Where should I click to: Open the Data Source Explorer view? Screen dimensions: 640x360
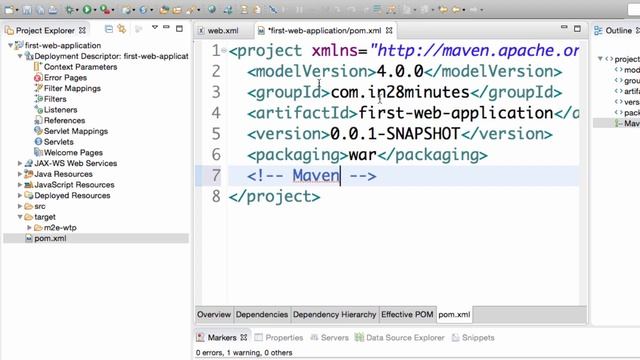pos(400,338)
